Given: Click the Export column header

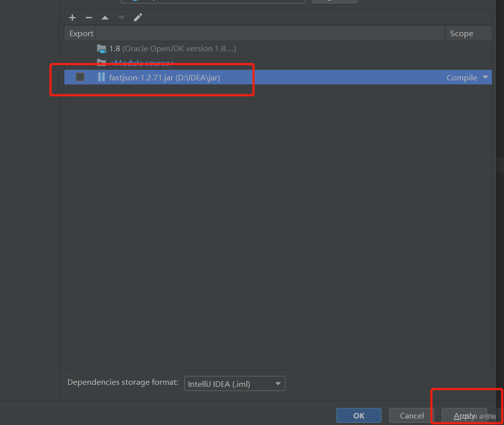Looking at the screenshot, I should (80, 33).
